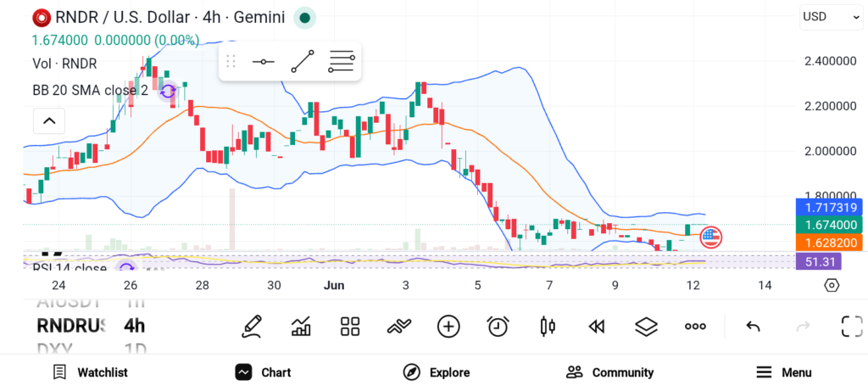This screenshot has height=391, width=868.
Task: Undo the last action arrow
Action: coord(753,327)
